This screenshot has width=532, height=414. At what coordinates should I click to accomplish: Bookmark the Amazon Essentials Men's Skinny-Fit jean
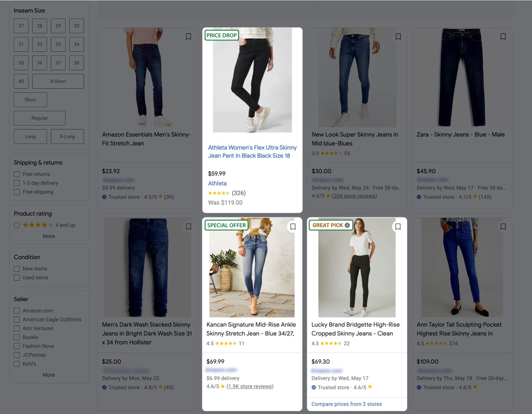pos(188,36)
